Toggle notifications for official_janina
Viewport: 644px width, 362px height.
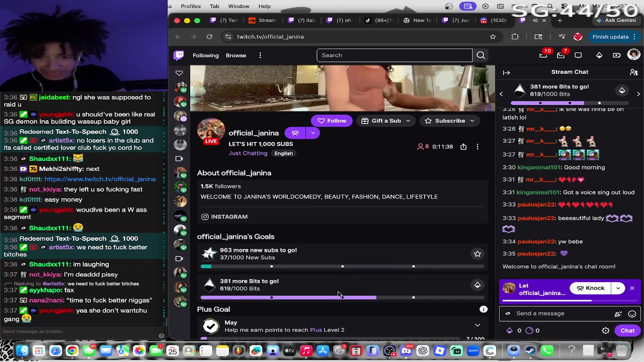click(x=295, y=133)
